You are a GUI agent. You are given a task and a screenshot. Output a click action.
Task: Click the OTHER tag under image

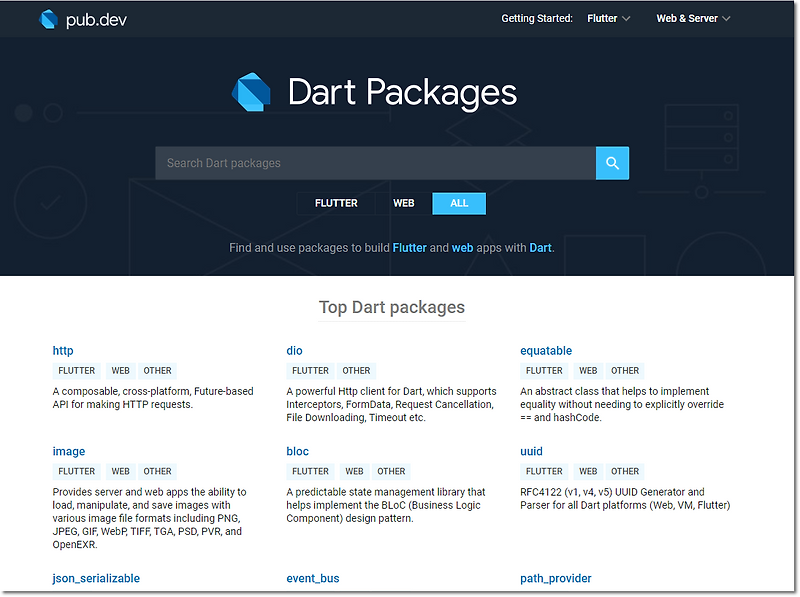[x=157, y=471]
